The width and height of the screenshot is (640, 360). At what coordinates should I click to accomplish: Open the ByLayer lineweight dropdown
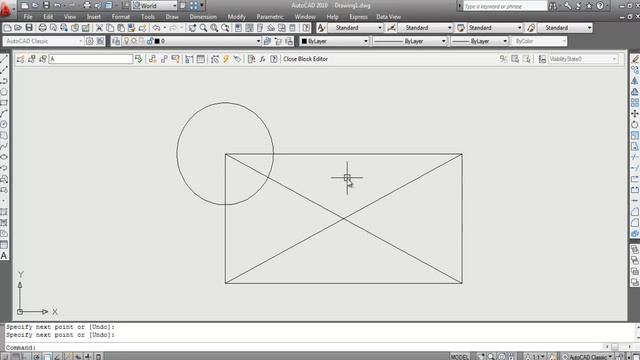coord(480,41)
